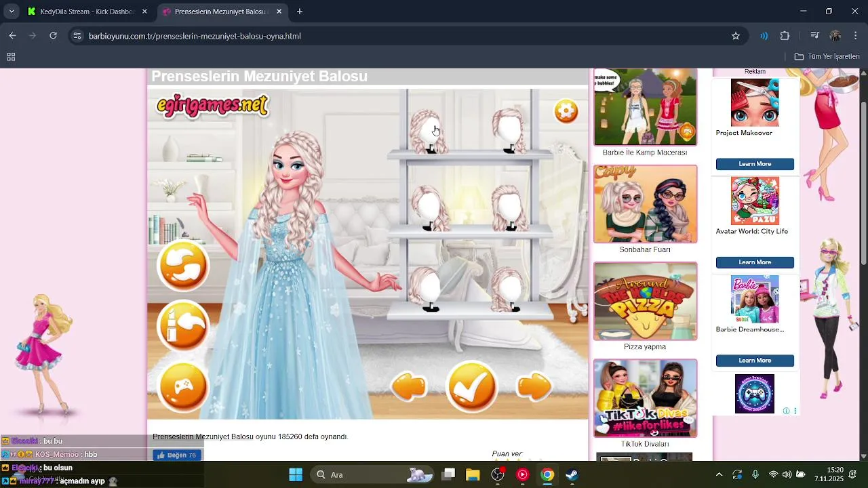Open the volume tray icon
The image size is (868, 488).
click(787, 474)
